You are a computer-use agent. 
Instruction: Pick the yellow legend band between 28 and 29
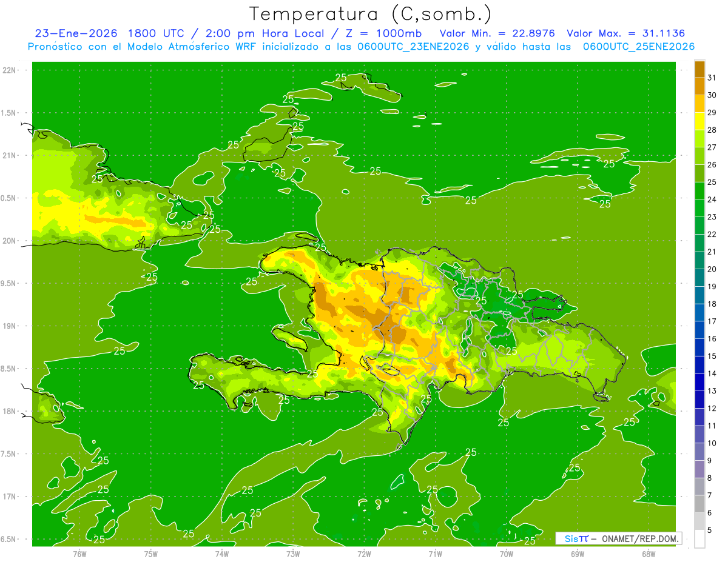[699, 121]
